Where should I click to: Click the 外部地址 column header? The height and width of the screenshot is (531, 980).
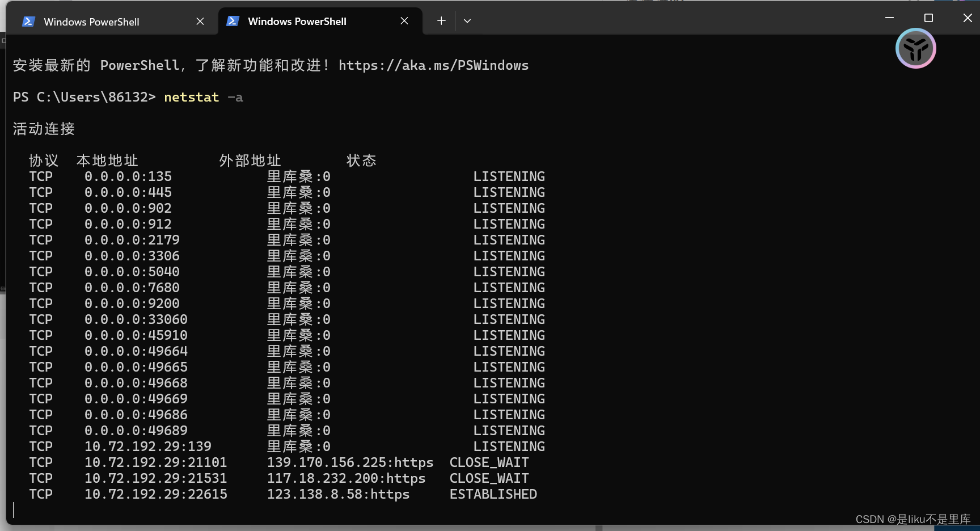click(x=250, y=161)
